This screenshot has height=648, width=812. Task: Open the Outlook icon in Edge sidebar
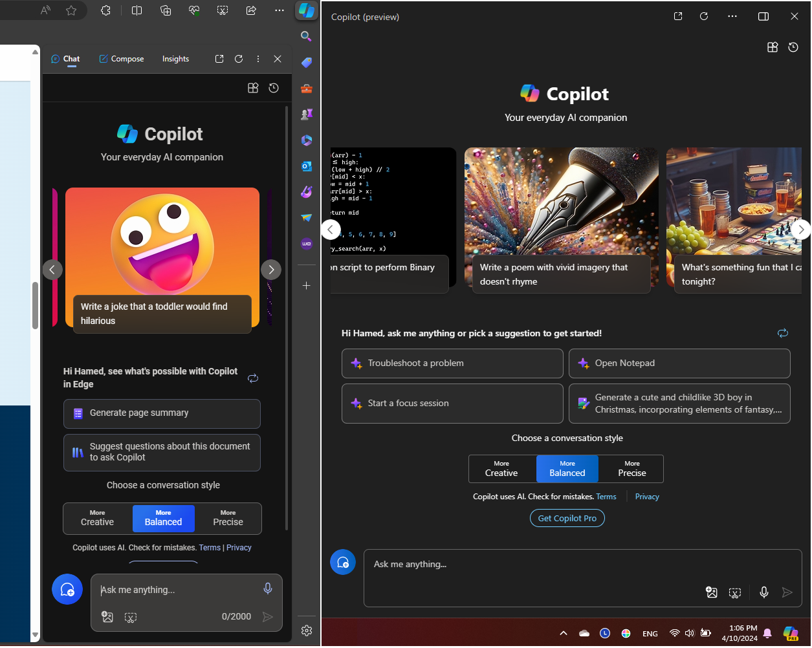tap(307, 166)
